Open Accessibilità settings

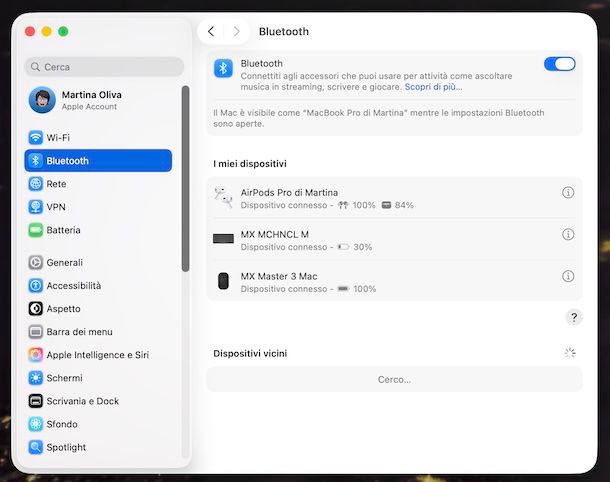[x=98, y=286]
